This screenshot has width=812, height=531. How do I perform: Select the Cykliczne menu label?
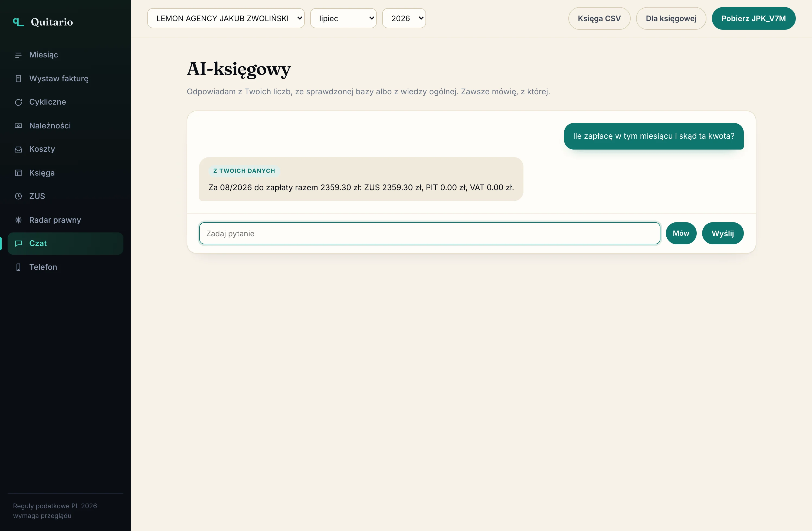(x=47, y=102)
